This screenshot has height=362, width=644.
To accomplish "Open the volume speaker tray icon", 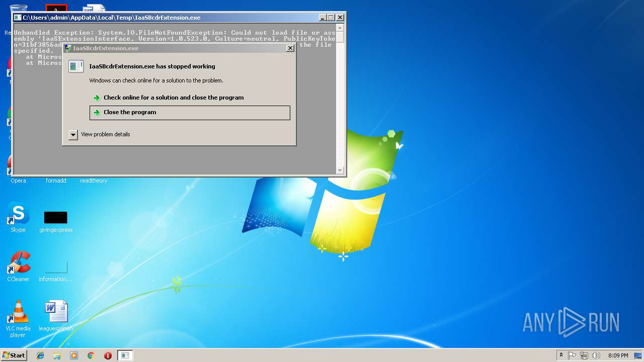I will coord(596,355).
